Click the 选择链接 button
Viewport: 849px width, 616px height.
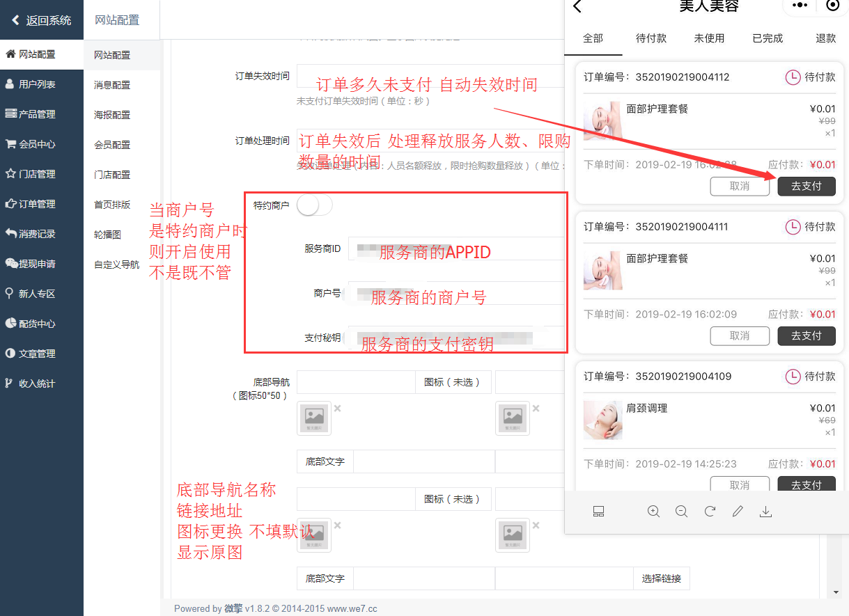point(662,578)
